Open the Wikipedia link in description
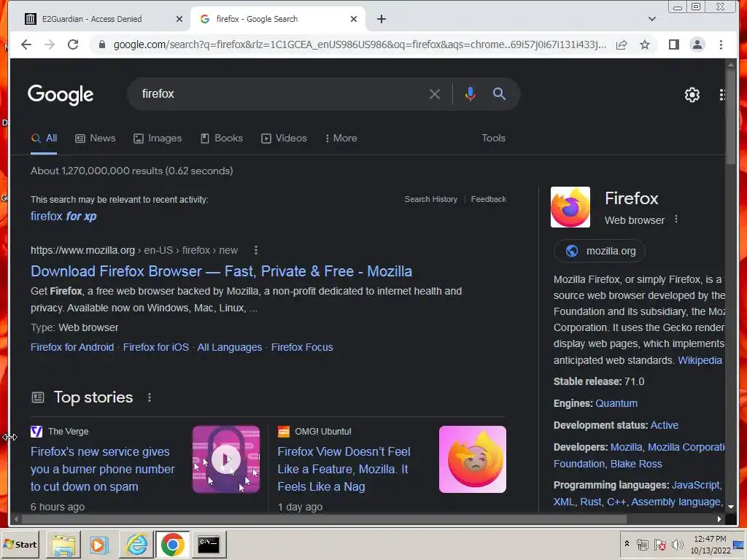747x560 pixels. pyautogui.click(x=700, y=360)
